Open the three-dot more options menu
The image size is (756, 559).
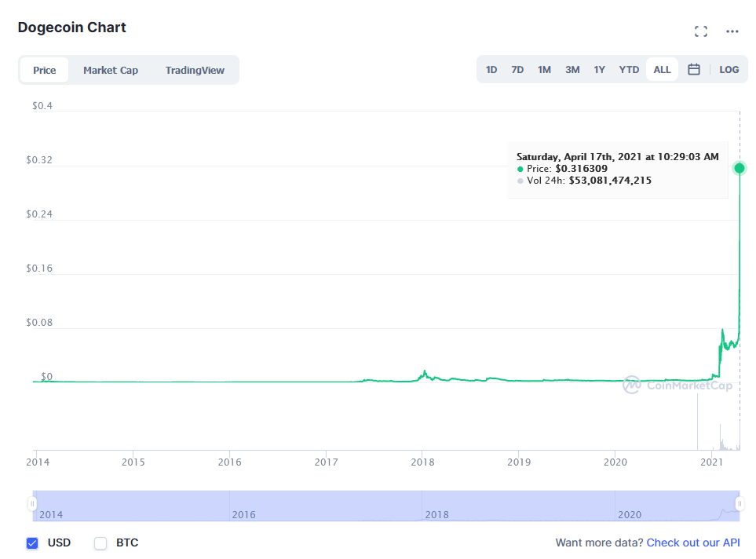pos(732,32)
